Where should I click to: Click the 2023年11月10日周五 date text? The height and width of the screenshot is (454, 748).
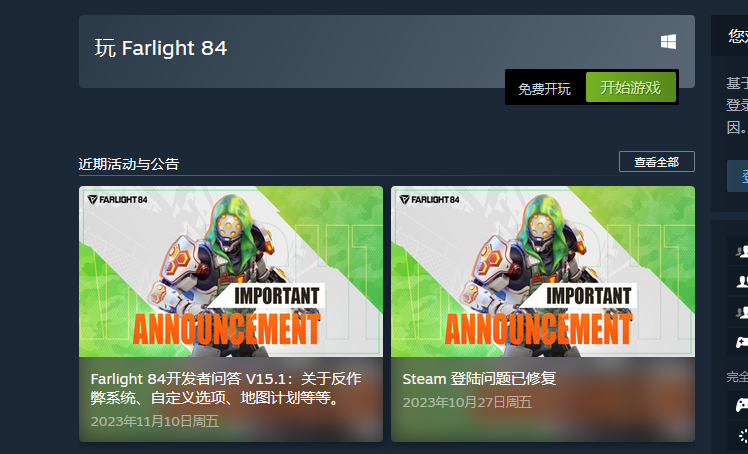[x=155, y=421]
